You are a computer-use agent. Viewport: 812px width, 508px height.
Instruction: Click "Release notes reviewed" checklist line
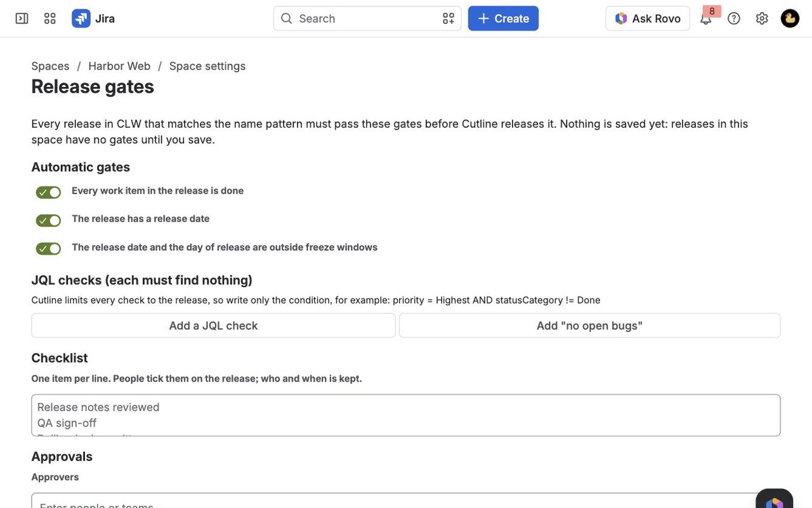click(x=98, y=407)
